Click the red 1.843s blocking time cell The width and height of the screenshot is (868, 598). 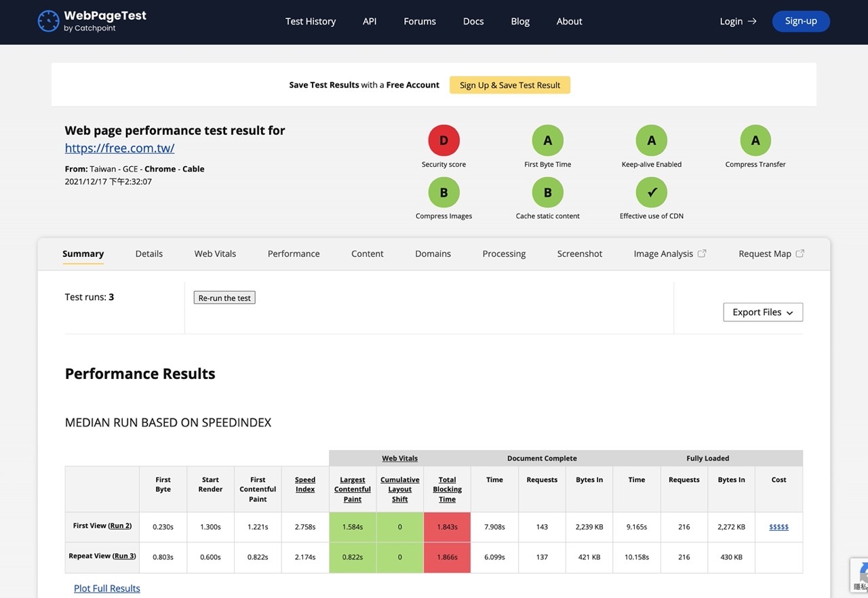point(448,527)
